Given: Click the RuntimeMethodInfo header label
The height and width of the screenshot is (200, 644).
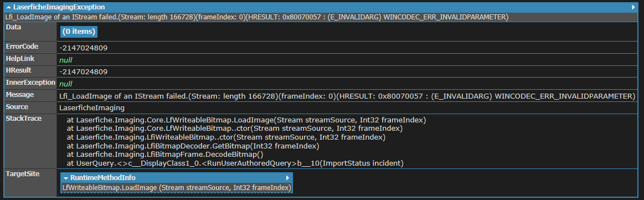Looking at the screenshot, I should (x=103, y=178).
